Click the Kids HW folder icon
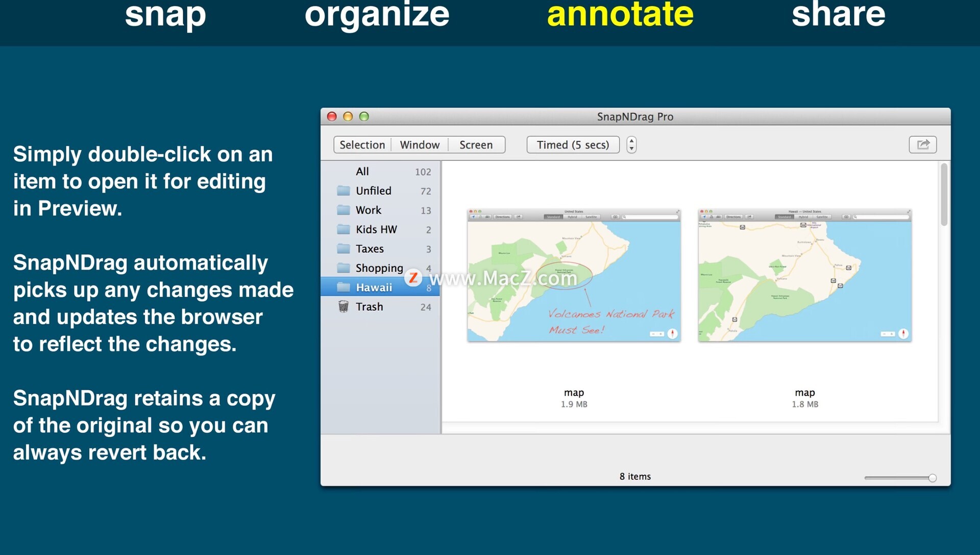 coord(344,230)
